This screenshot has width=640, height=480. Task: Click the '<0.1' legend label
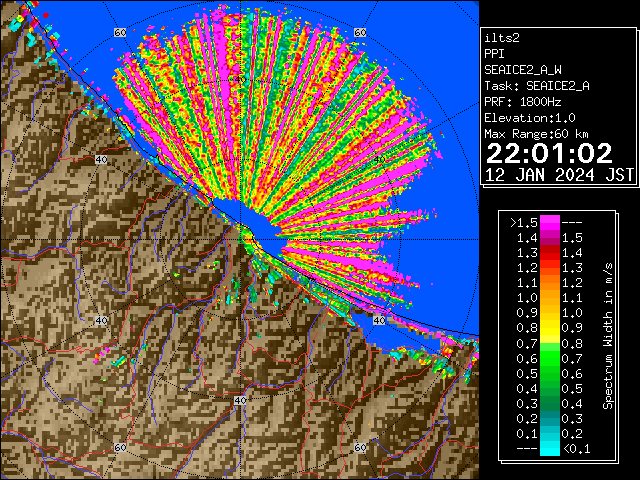(577, 449)
